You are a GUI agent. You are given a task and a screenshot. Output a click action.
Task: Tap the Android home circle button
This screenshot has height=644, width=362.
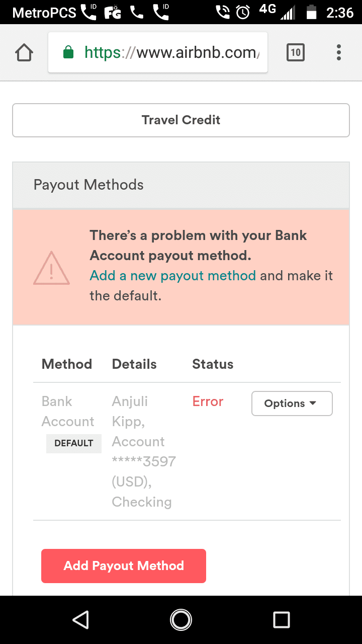[181, 620]
